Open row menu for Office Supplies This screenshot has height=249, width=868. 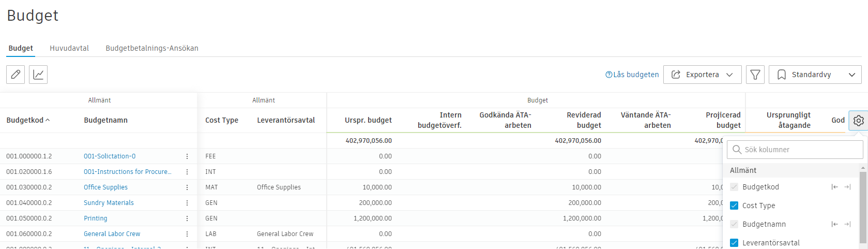[187, 187]
